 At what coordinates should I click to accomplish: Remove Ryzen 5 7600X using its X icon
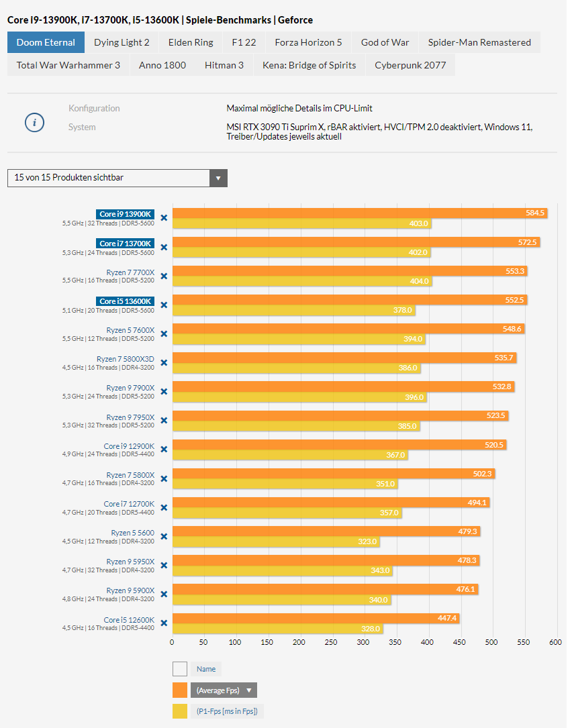pos(164,334)
